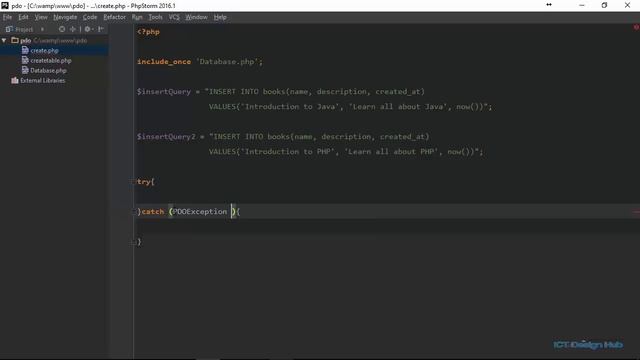The image size is (640, 360).
Task: Click the closing brace fold marker
Action: click(133, 242)
